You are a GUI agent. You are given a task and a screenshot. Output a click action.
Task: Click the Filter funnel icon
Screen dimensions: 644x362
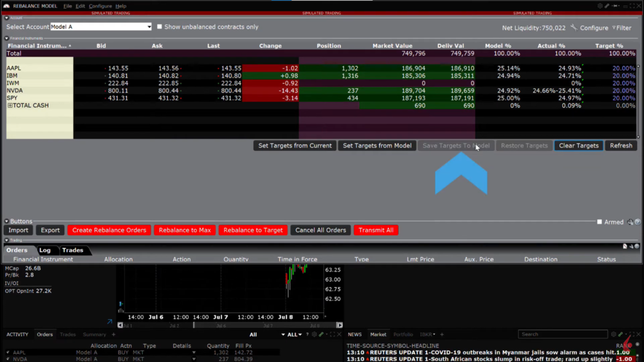pyautogui.click(x=614, y=28)
